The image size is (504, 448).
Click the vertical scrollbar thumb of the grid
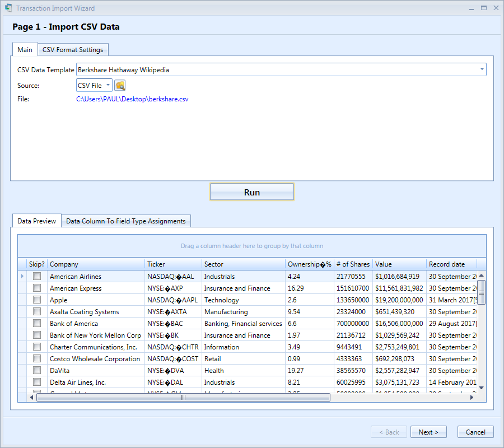(x=481, y=292)
